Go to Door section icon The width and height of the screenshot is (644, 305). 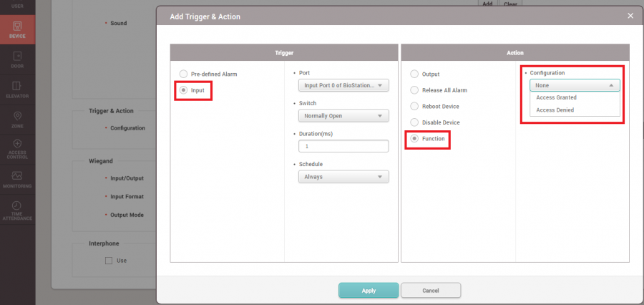(x=17, y=59)
